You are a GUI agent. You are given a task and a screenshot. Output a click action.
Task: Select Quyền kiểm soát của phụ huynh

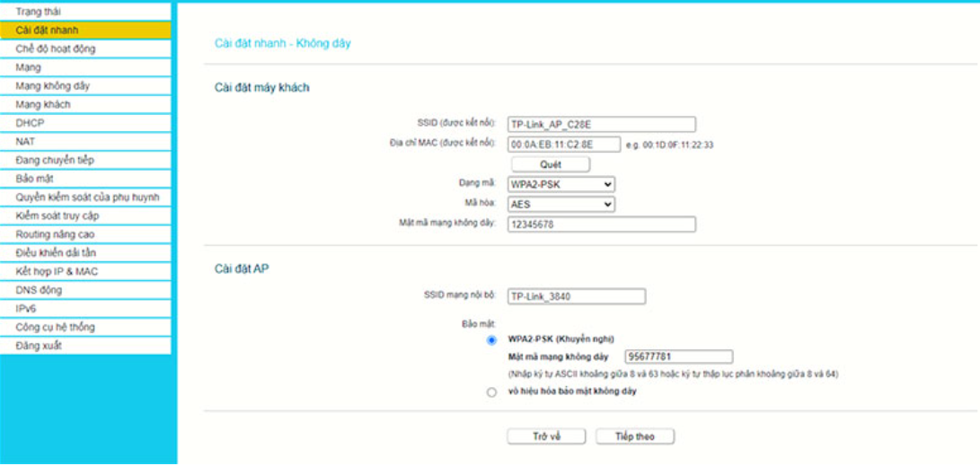[85, 198]
